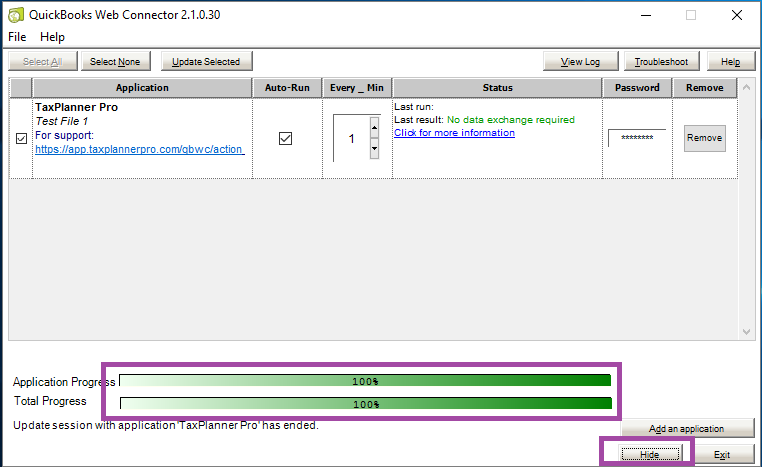Minimize the Web Connector window
The height and width of the screenshot is (467, 762).
click(x=646, y=16)
